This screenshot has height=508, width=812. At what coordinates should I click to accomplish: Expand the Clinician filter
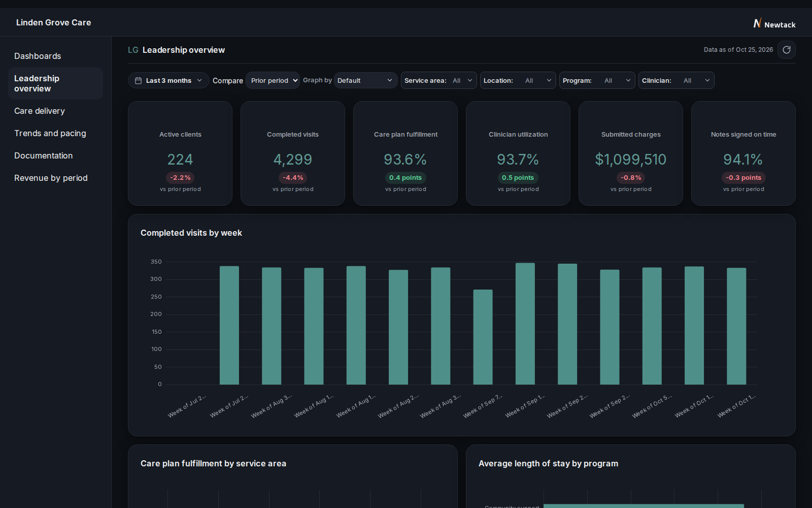click(676, 80)
